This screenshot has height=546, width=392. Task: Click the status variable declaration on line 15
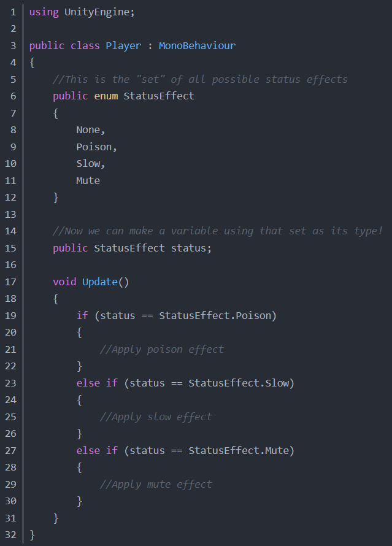tap(191, 248)
